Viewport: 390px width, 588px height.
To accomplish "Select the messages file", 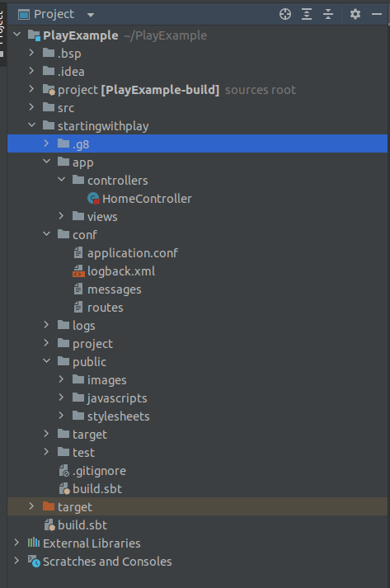I will coord(115,289).
